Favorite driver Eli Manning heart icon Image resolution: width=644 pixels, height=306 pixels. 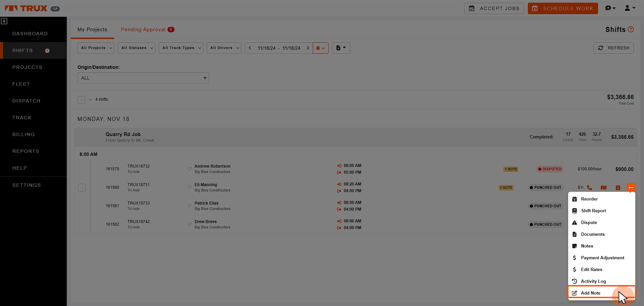click(190, 187)
